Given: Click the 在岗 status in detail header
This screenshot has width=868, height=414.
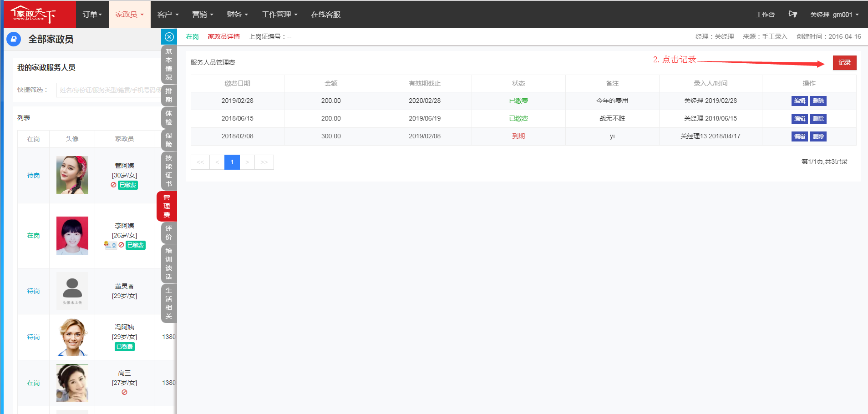Looking at the screenshot, I should [x=193, y=37].
